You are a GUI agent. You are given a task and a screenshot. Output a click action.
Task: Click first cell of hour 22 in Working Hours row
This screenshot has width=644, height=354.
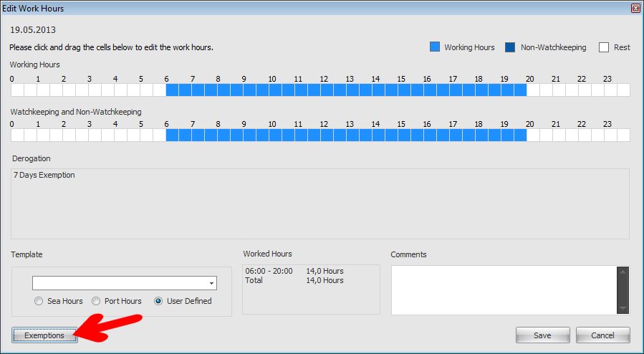[585, 90]
